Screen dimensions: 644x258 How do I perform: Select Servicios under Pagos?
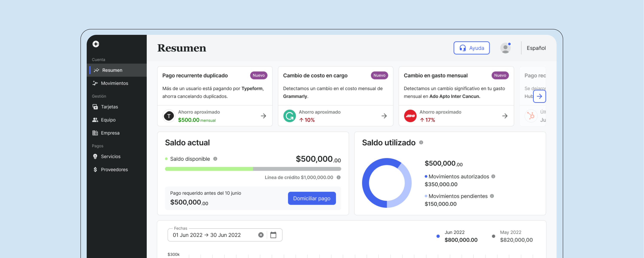click(x=111, y=156)
